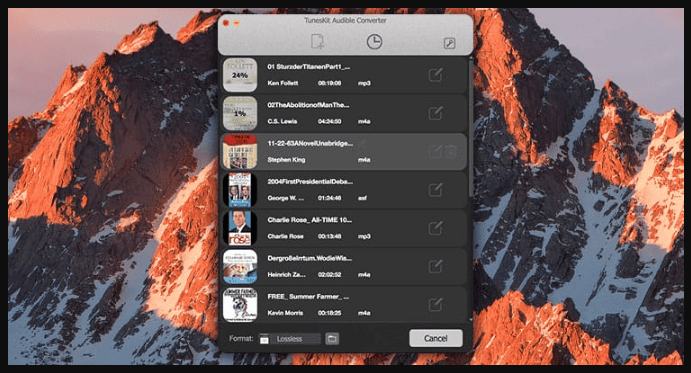Click duration 00:13:48
Image resolution: width=691 pixels, height=373 pixels.
pyautogui.click(x=330, y=236)
